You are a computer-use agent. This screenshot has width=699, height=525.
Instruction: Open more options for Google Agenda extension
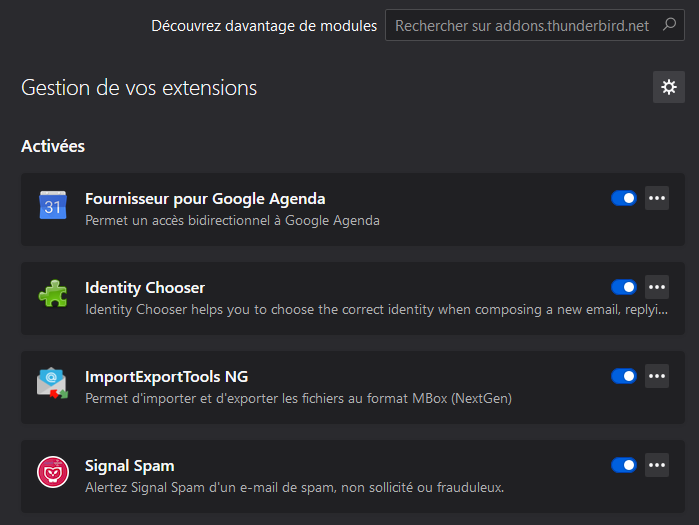(657, 198)
